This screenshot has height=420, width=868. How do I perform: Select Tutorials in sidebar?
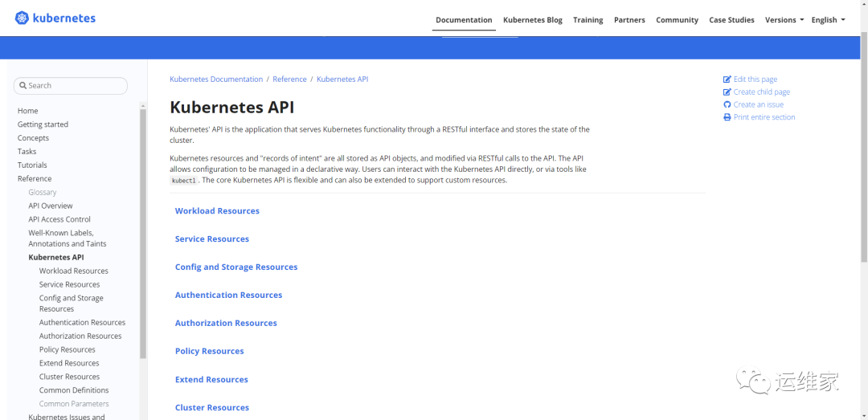[x=32, y=165]
